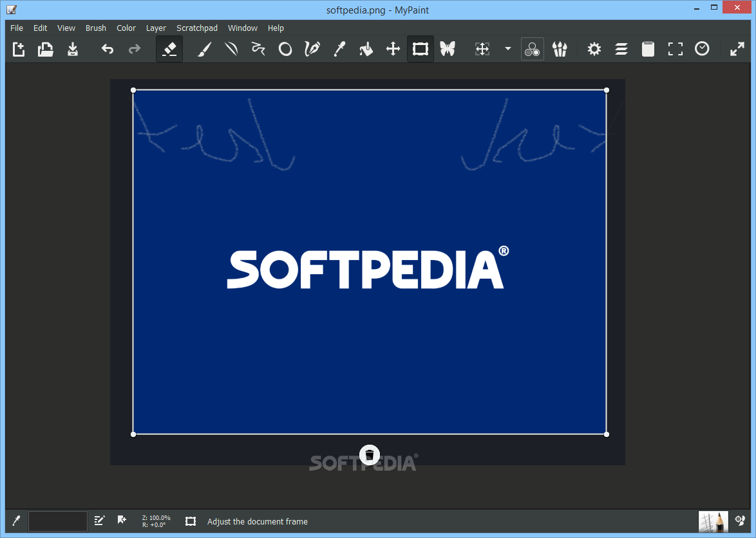Maximize the MyPaint window
756x538 pixels.
(x=714, y=7)
